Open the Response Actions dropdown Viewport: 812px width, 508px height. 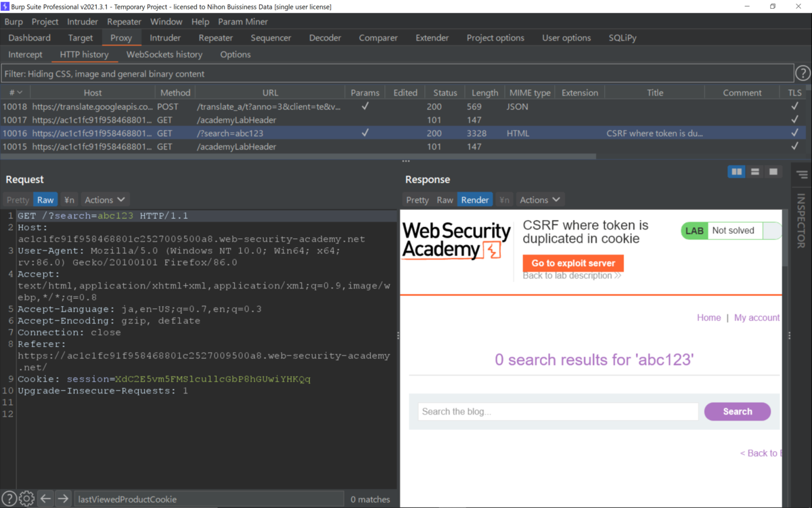coord(540,200)
